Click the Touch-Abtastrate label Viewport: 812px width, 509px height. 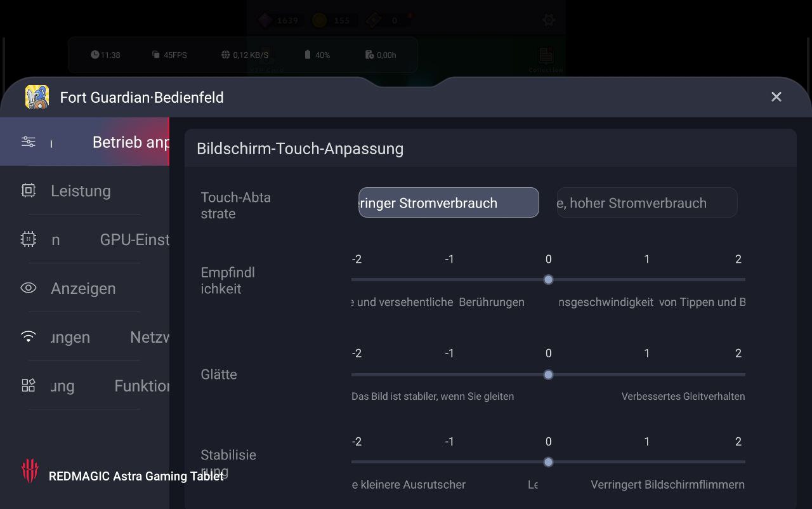click(x=235, y=205)
